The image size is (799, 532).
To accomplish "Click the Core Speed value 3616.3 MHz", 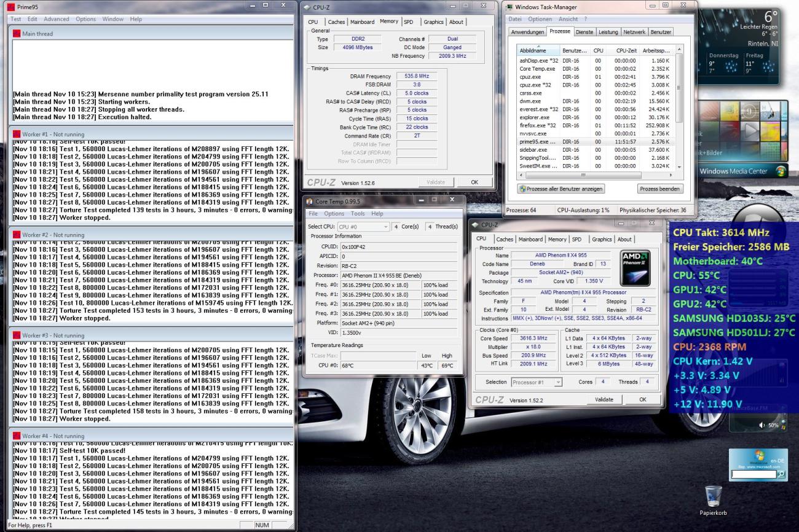I will point(533,338).
